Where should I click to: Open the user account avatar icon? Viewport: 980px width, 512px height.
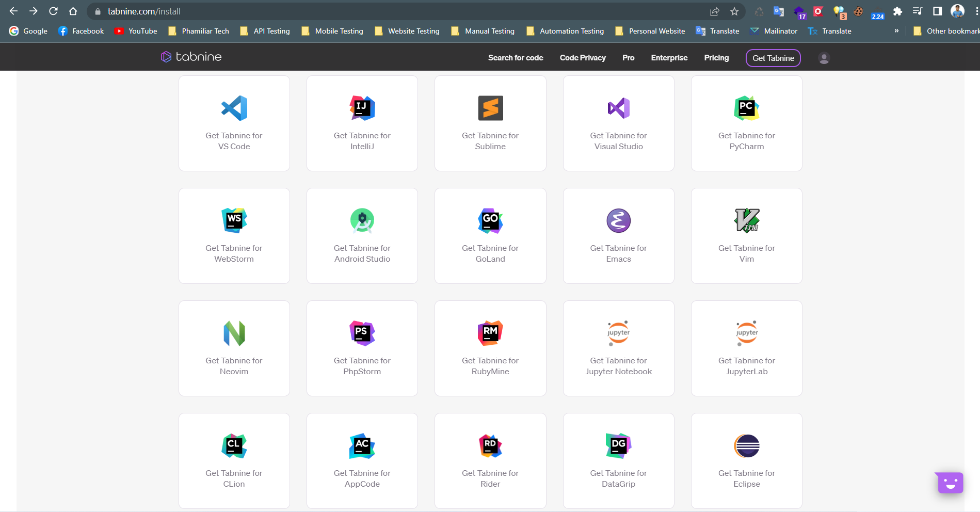(x=824, y=58)
